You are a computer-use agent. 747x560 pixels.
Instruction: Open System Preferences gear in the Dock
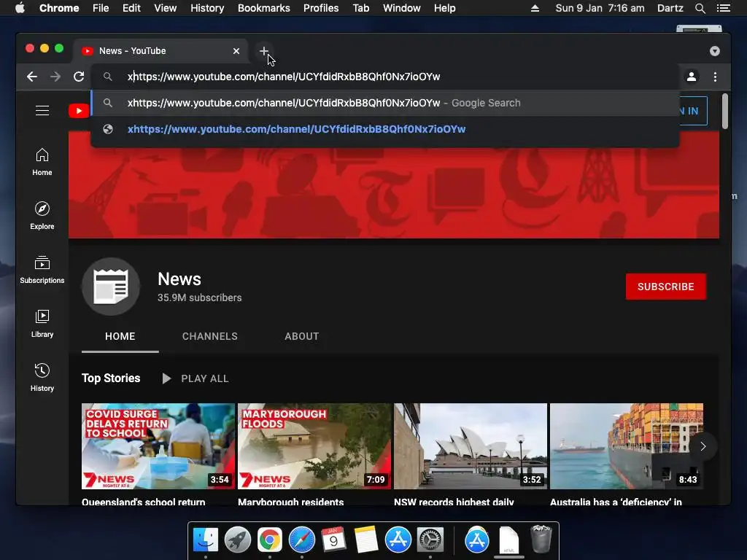click(x=430, y=540)
